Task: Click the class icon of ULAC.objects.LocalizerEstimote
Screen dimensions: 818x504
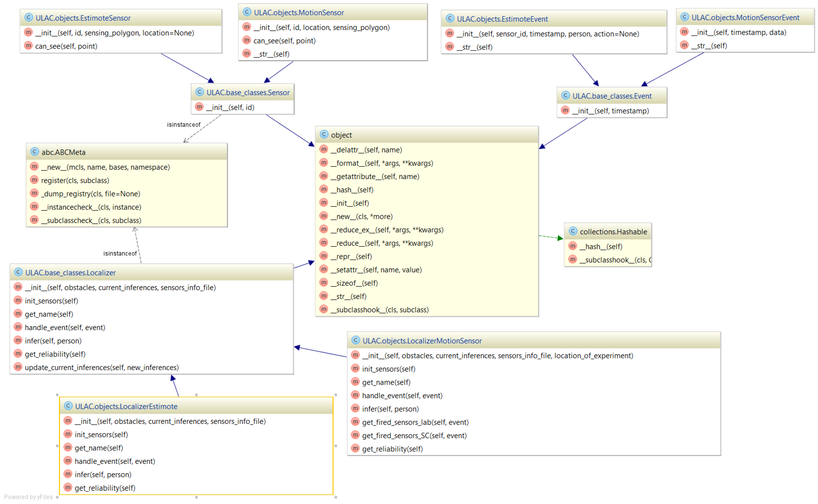Action: click(x=68, y=406)
